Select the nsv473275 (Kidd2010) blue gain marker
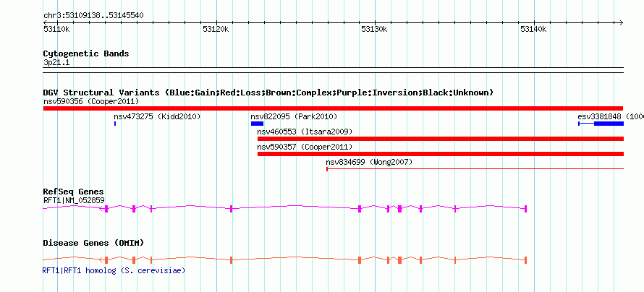Viewport: 644px width, 292px height. [115, 124]
